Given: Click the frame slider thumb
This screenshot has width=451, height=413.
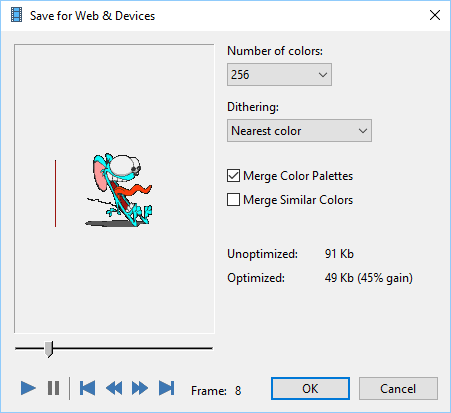Looking at the screenshot, I should click(49, 349).
